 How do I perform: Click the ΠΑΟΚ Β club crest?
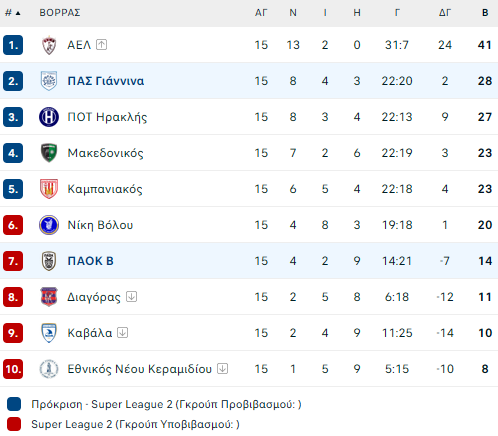[49, 261]
